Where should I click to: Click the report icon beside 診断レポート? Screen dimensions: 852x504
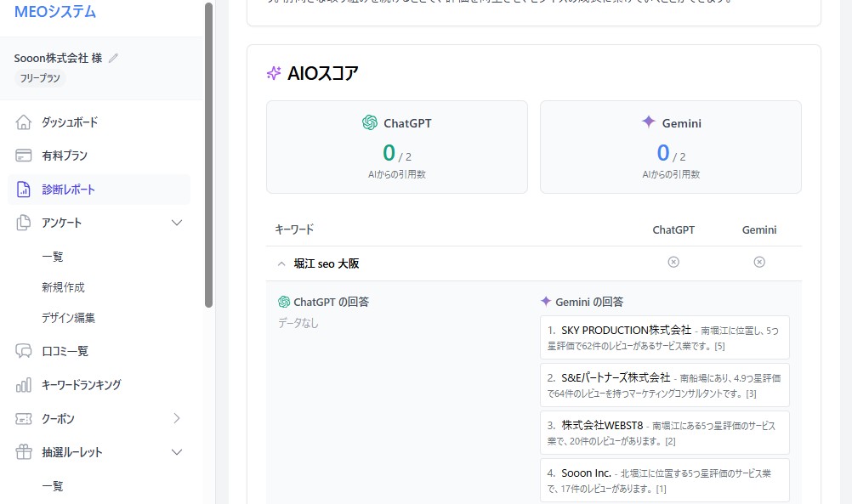click(23, 189)
